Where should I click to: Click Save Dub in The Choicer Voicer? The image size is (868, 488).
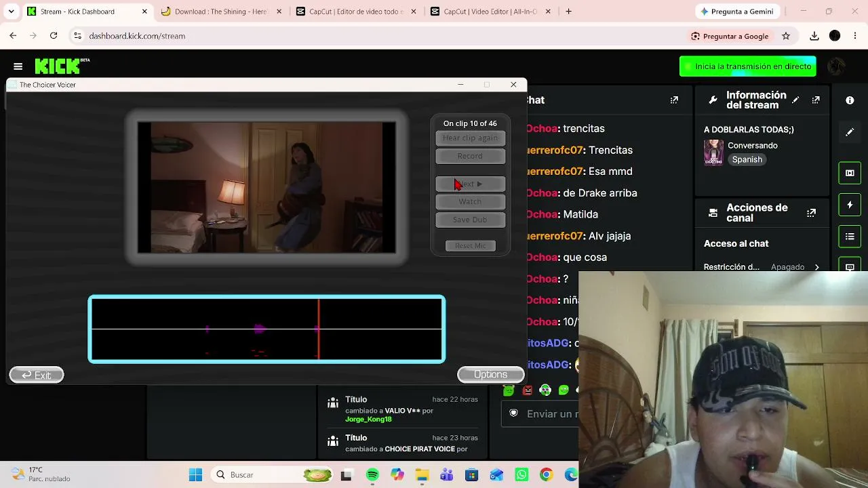point(470,220)
